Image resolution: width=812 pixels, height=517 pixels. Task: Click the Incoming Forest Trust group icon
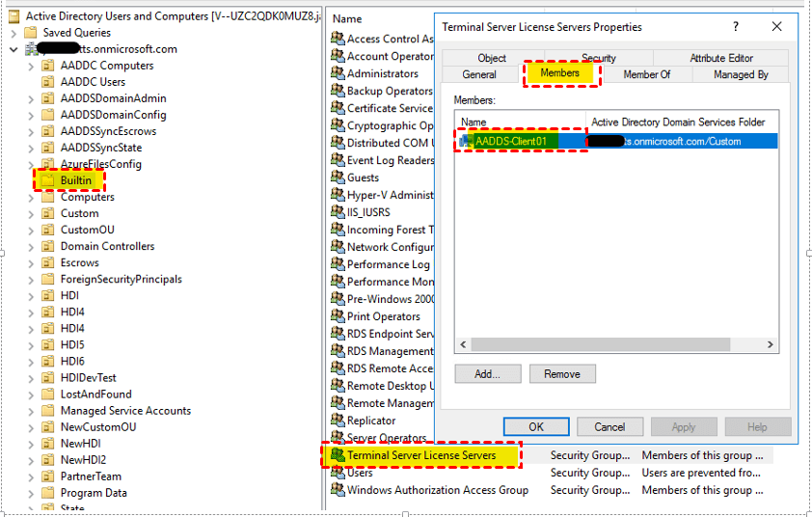[338, 229]
